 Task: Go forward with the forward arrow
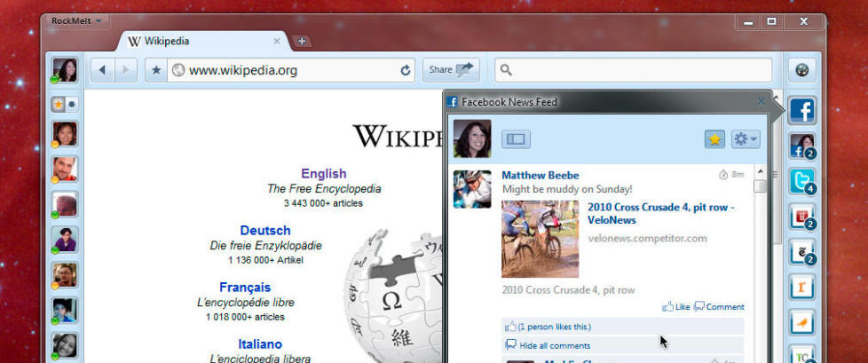tap(125, 70)
